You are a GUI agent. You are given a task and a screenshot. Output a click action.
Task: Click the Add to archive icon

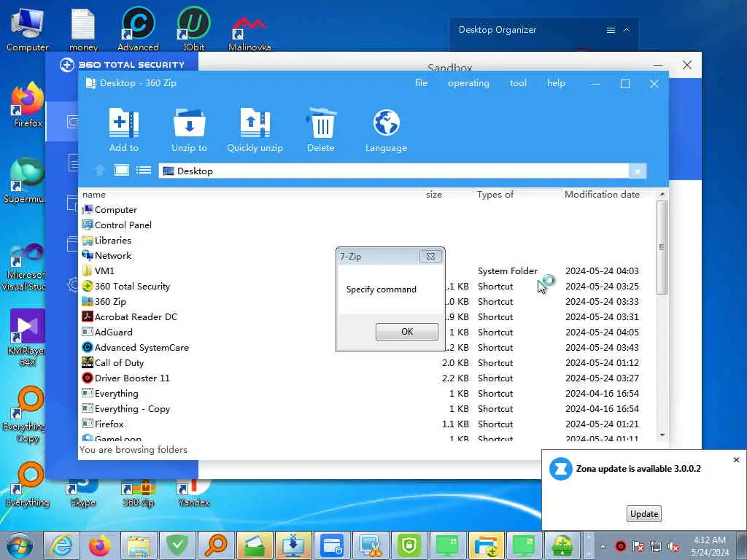(123, 123)
